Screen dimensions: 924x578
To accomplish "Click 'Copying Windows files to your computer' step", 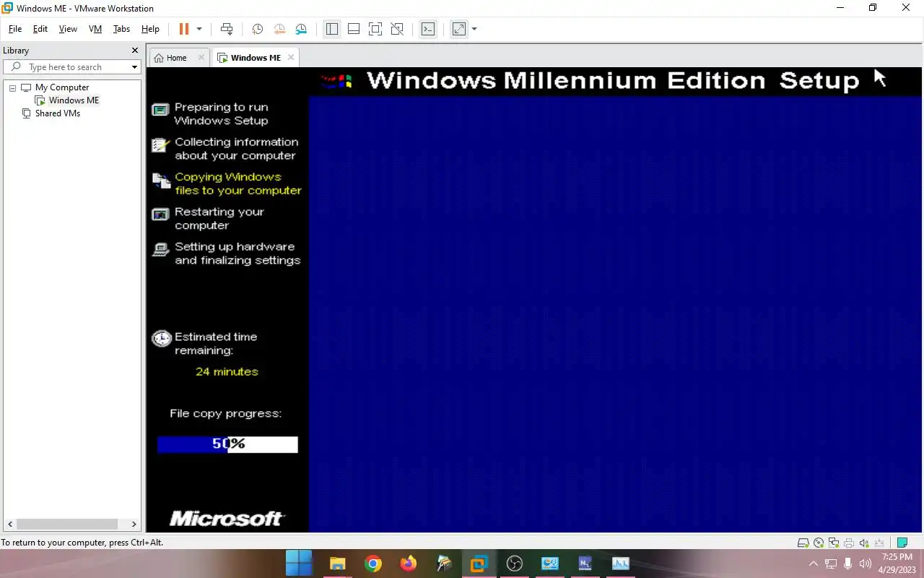I will (x=237, y=184).
